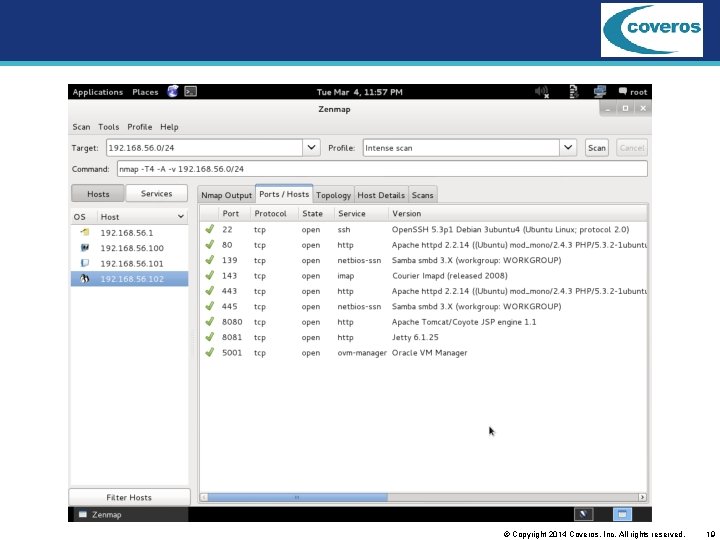Open the Applications menu
This screenshot has height=540, width=720.
coord(98,92)
